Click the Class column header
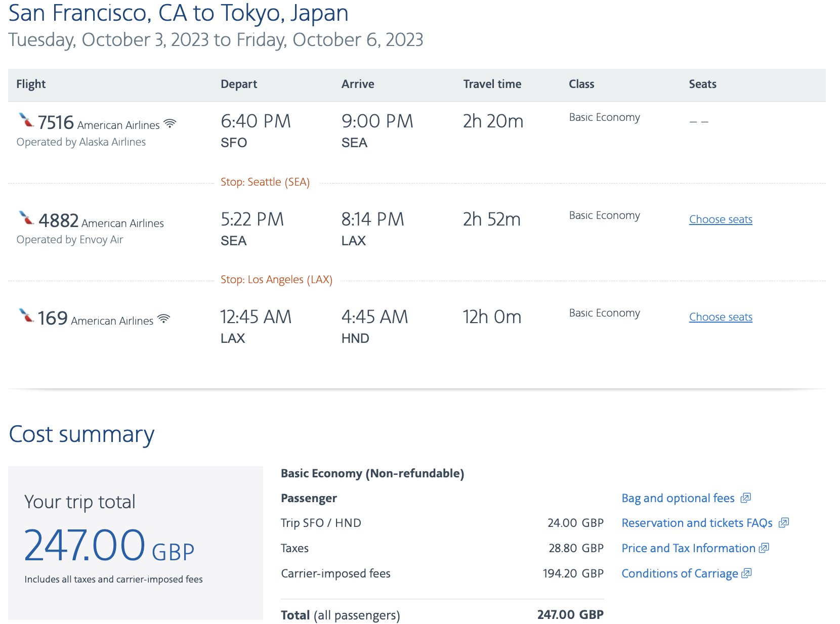This screenshot has height=624, width=840. click(x=581, y=84)
